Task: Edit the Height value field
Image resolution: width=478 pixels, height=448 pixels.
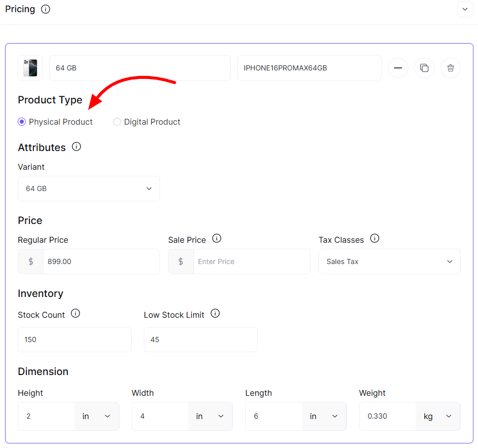Action: click(x=47, y=416)
